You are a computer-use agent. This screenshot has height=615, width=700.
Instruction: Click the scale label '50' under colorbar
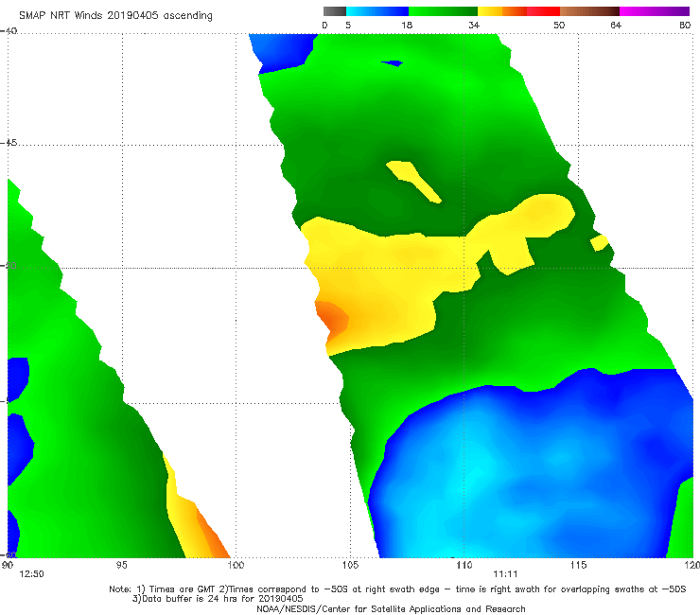(559, 25)
